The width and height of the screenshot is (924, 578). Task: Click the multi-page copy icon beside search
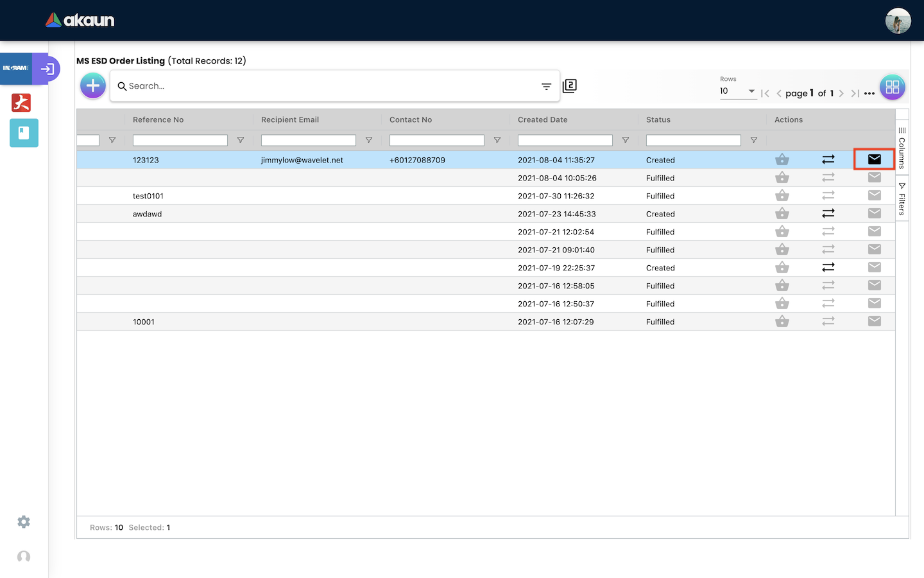[x=569, y=86]
